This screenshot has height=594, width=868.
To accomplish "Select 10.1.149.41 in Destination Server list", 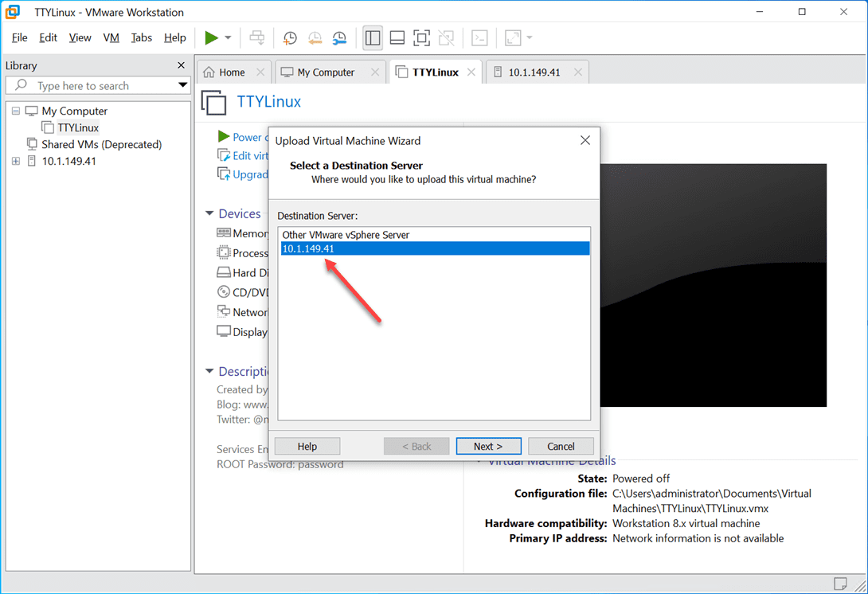I will click(435, 248).
